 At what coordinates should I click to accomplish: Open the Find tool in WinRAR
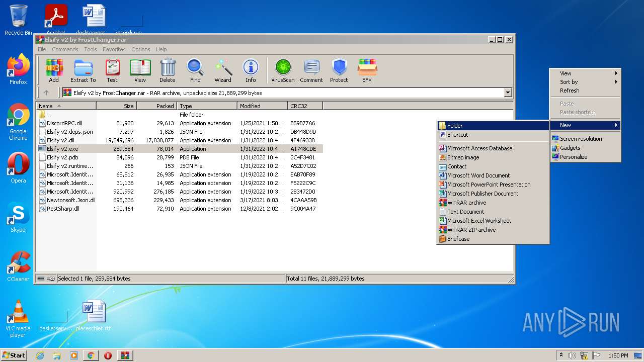[195, 71]
